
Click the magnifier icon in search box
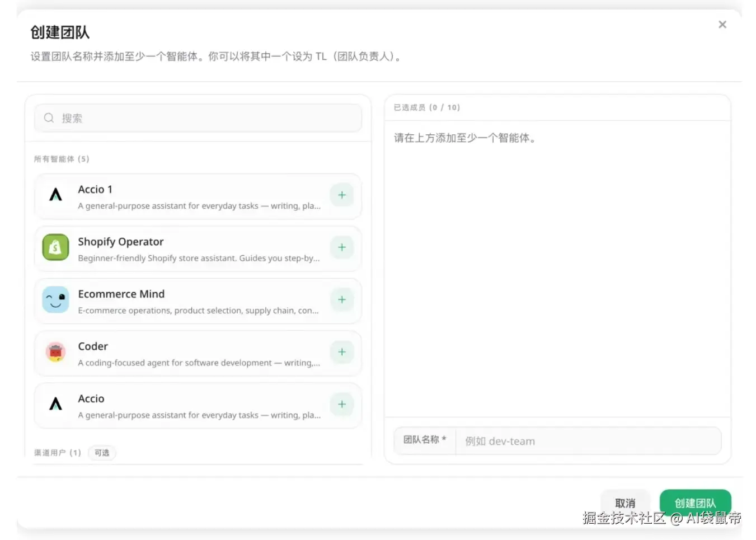pyautogui.click(x=49, y=118)
